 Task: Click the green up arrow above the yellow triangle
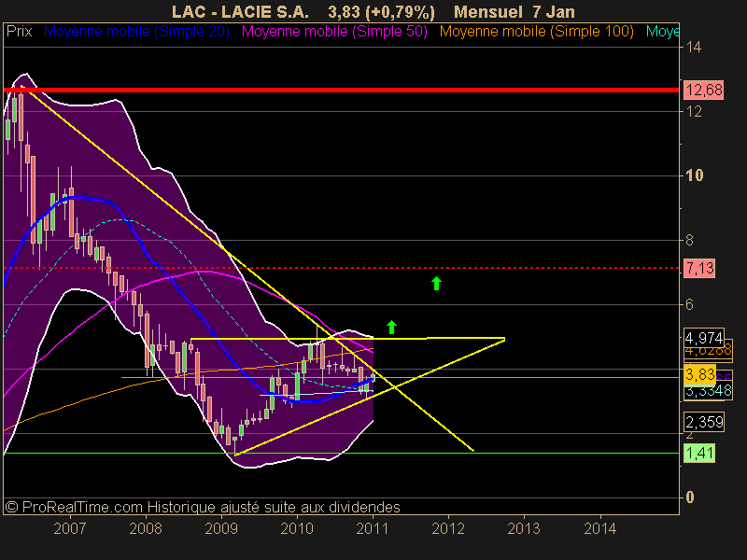(x=391, y=327)
